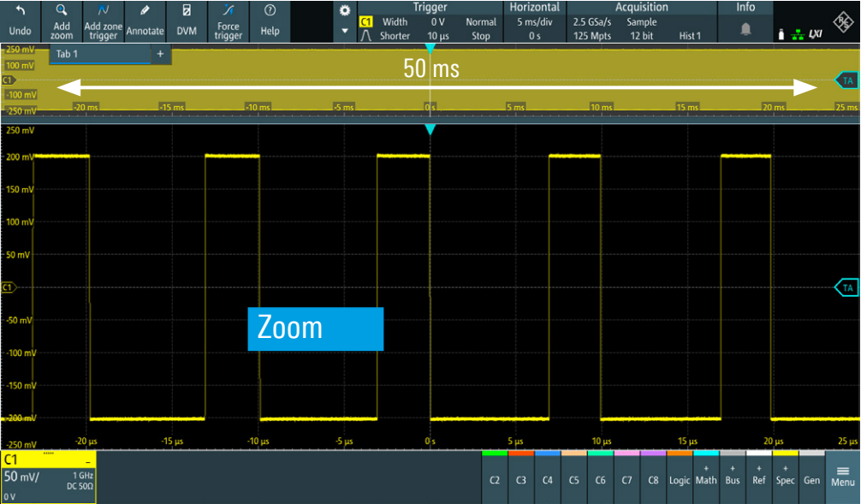Image resolution: width=861 pixels, height=504 pixels.
Task: Add a new Math waveform
Action: click(x=706, y=475)
